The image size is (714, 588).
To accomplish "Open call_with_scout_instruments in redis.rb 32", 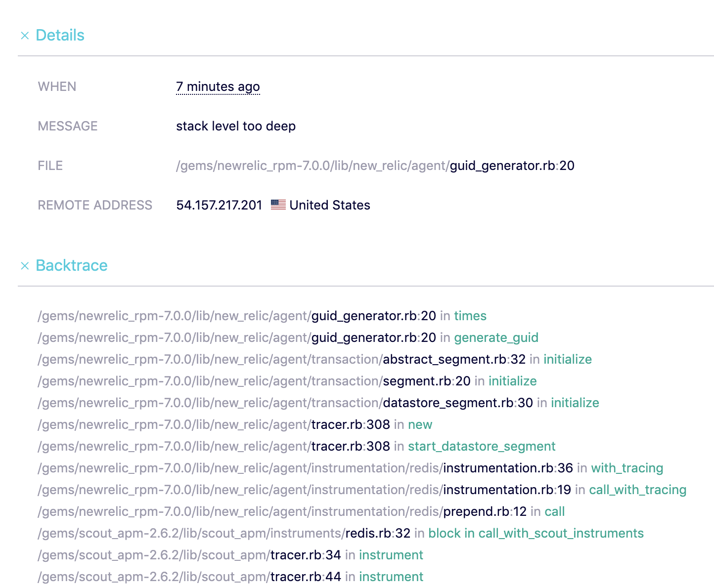I will pyautogui.click(x=560, y=533).
